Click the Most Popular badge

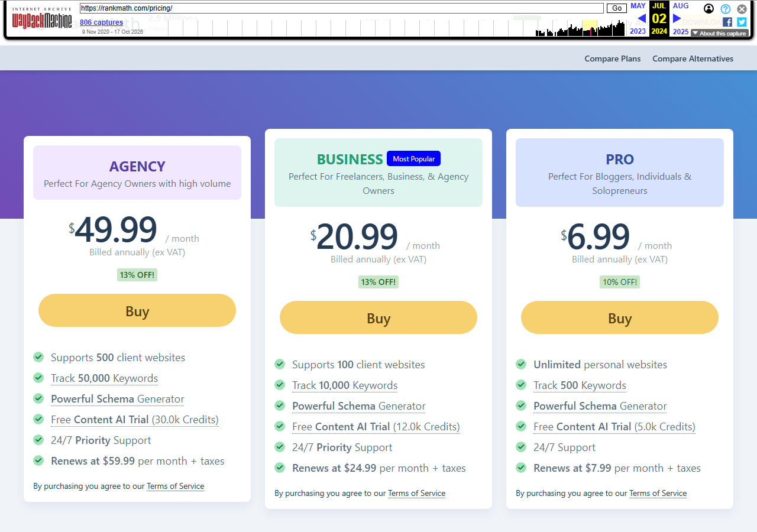click(x=413, y=158)
